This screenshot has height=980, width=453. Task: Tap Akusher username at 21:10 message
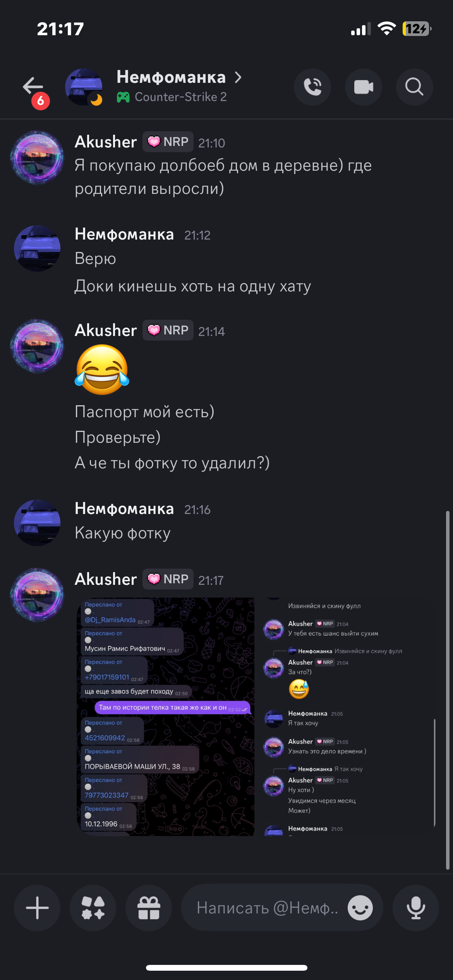[106, 142]
